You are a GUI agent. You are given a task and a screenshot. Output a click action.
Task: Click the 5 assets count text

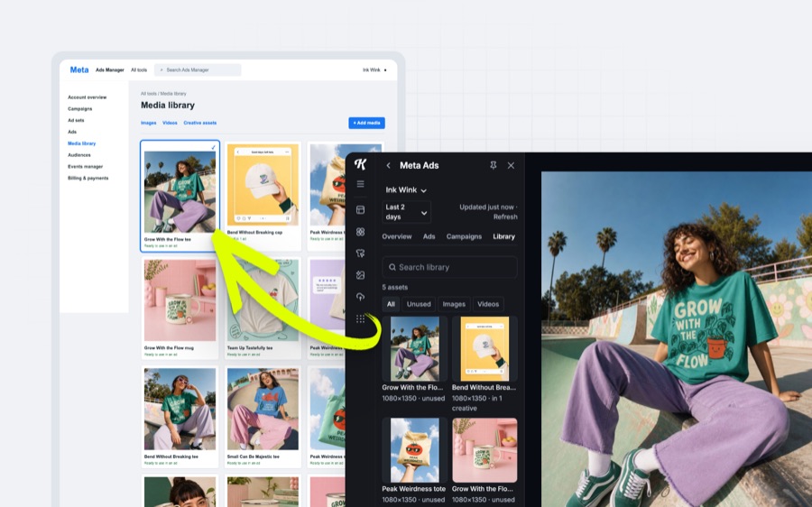point(395,288)
